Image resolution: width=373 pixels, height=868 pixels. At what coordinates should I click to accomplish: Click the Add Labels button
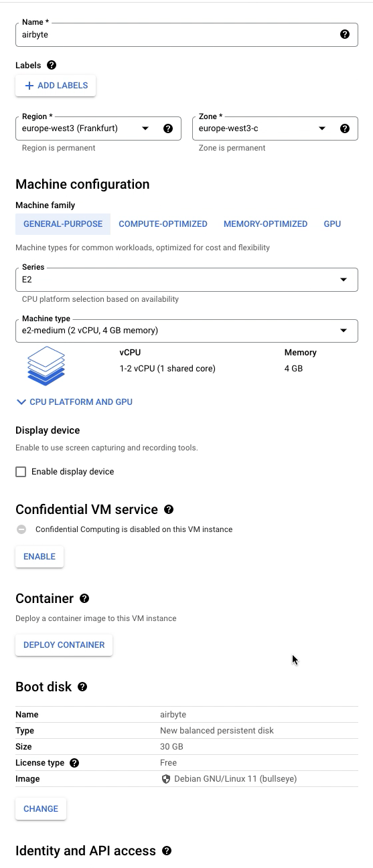click(x=56, y=86)
